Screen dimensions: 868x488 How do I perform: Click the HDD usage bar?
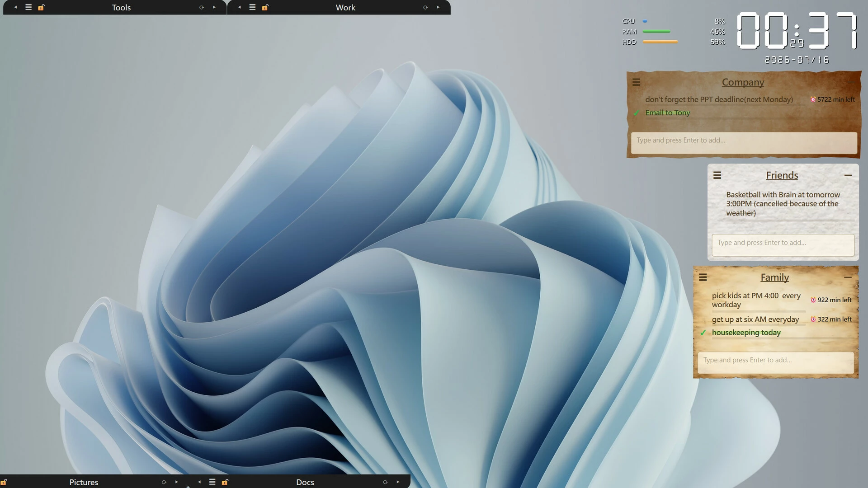click(x=660, y=42)
